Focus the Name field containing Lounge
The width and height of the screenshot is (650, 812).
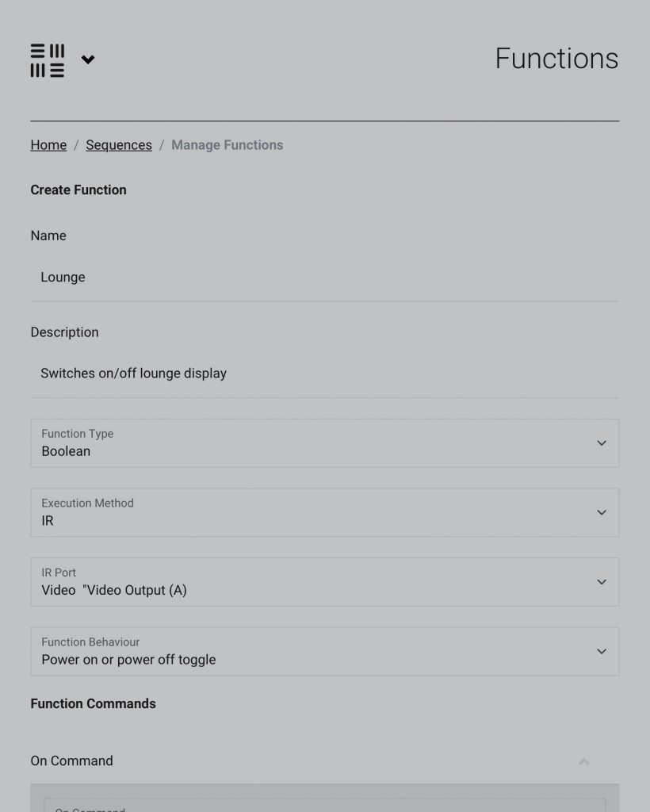click(x=324, y=278)
